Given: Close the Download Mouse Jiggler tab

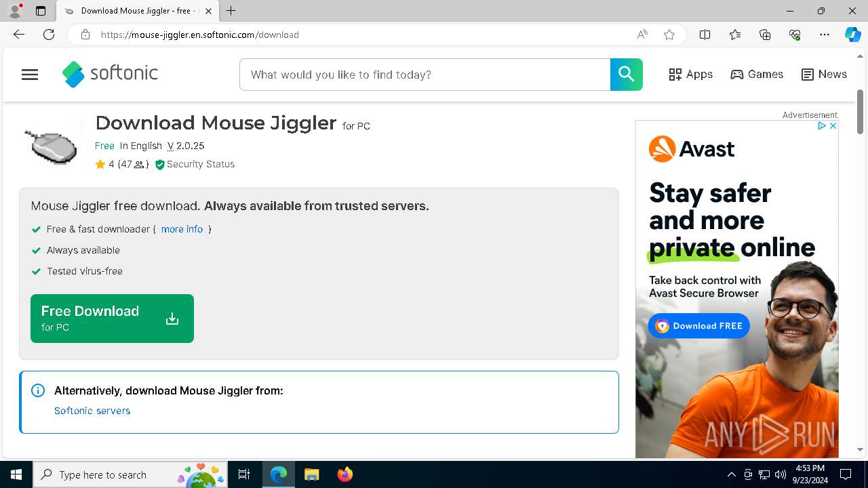Looking at the screenshot, I should pos(209,11).
